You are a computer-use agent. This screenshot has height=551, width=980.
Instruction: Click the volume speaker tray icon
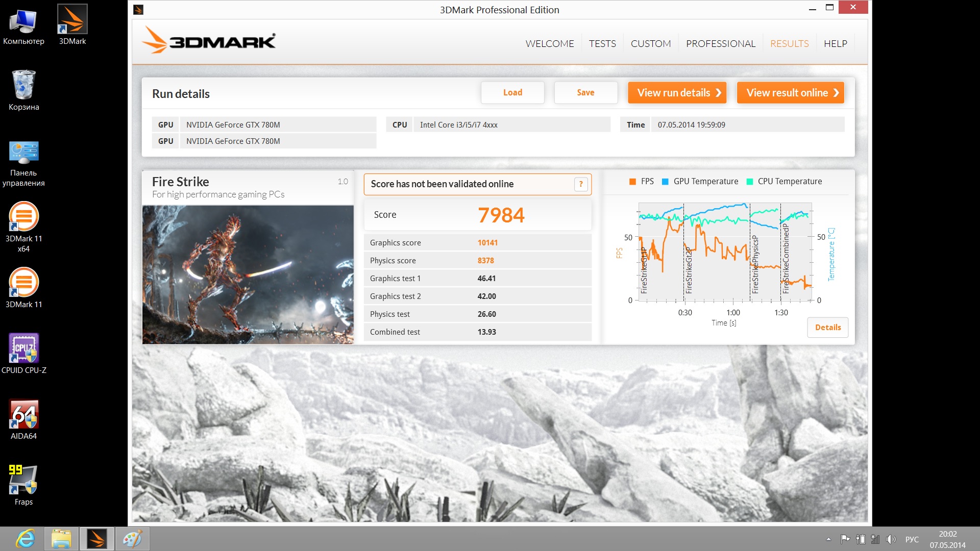pos(891,539)
